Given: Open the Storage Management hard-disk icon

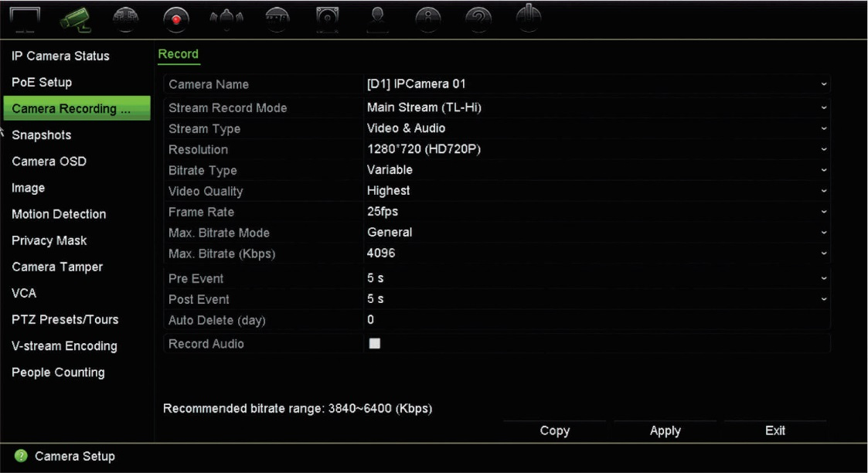Looking at the screenshot, I should [x=327, y=19].
